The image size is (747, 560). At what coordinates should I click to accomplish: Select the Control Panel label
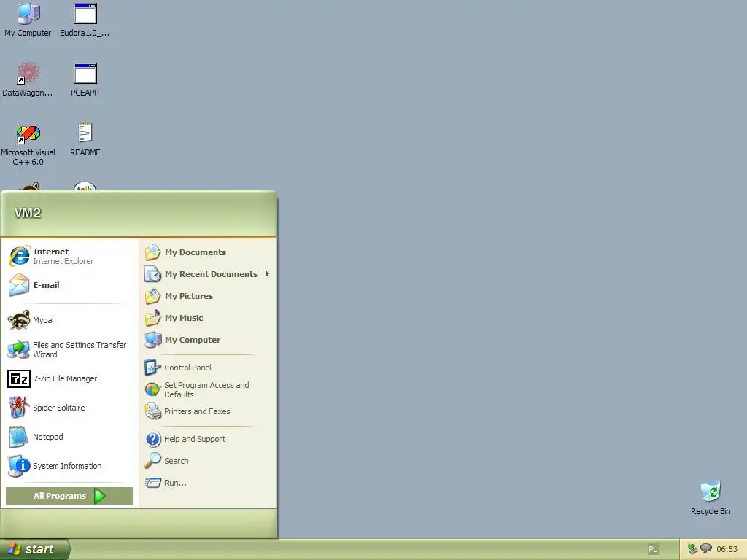[x=187, y=367]
